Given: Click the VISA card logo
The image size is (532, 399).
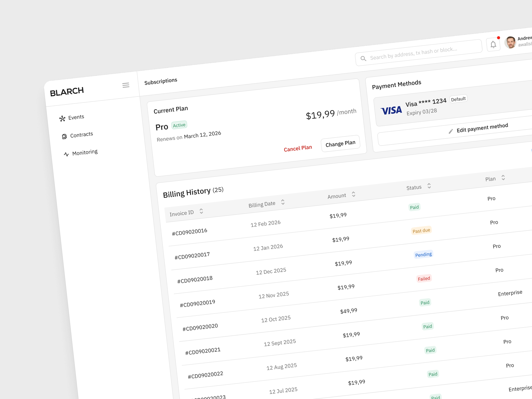Looking at the screenshot, I should coord(391,110).
